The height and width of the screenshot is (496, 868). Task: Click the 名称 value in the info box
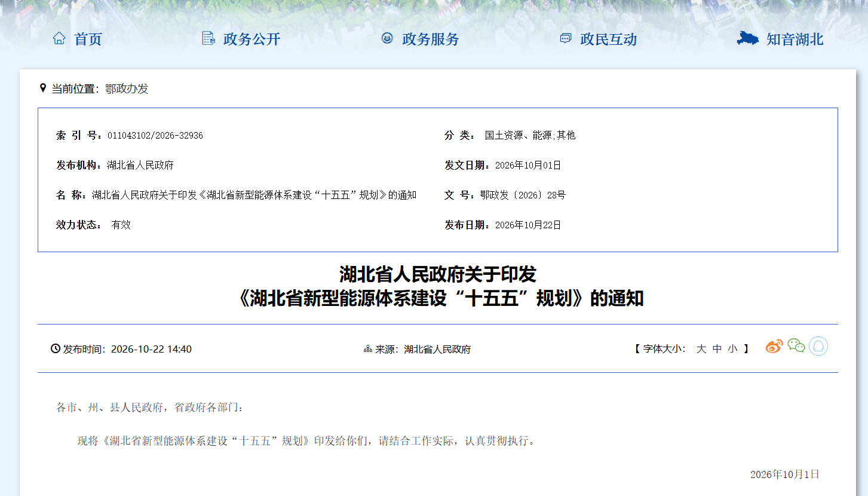point(254,195)
